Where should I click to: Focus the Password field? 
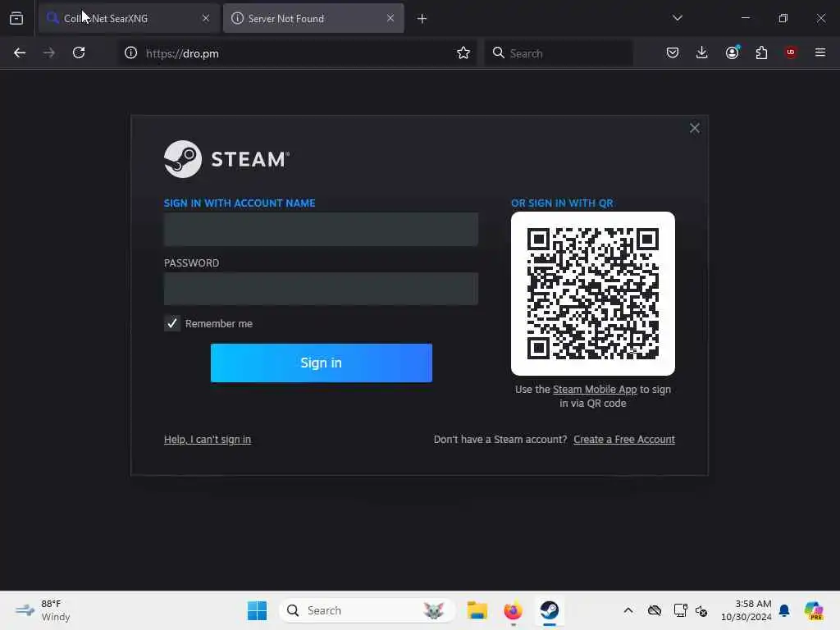[x=321, y=289]
